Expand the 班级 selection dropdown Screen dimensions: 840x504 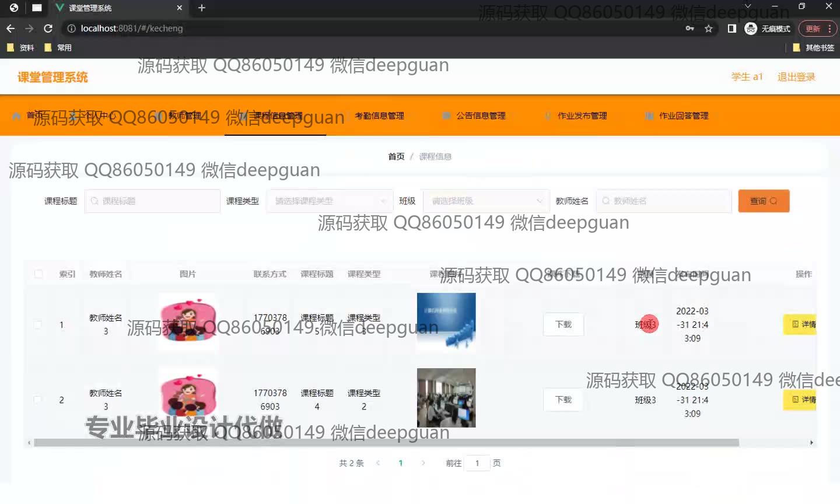(486, 201)
